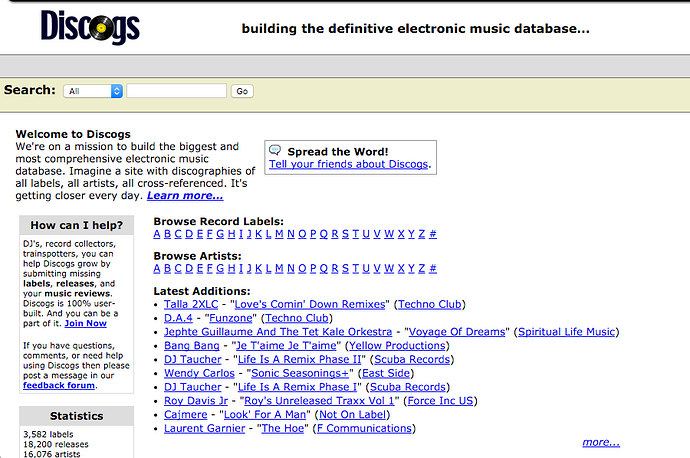The image size is (690, 458).
Task: Open release Je T'aime Je T'aime
Action: click(286, 346)
